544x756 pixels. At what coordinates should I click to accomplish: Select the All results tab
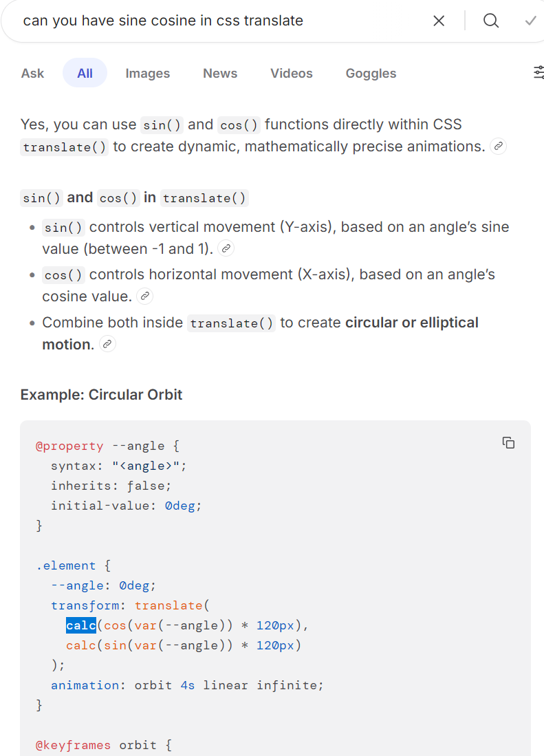(85, 74)
